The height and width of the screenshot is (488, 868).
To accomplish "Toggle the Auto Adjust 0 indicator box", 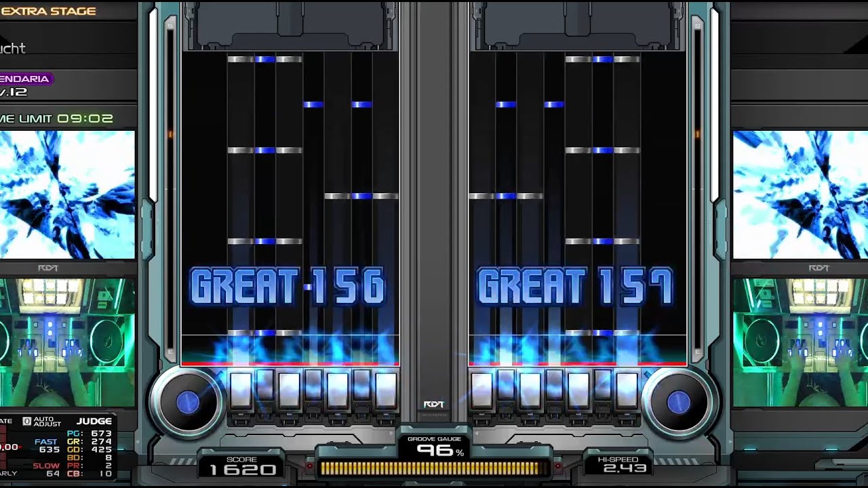I will coord(27,422).
